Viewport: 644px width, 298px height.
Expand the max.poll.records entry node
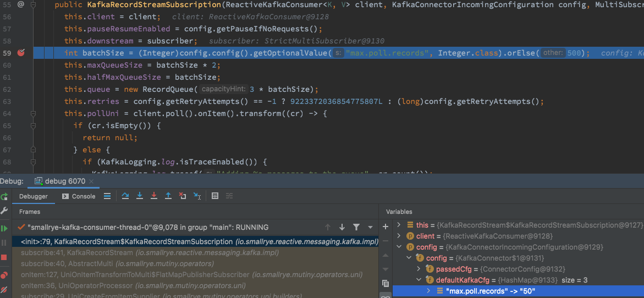click(429, 291)
